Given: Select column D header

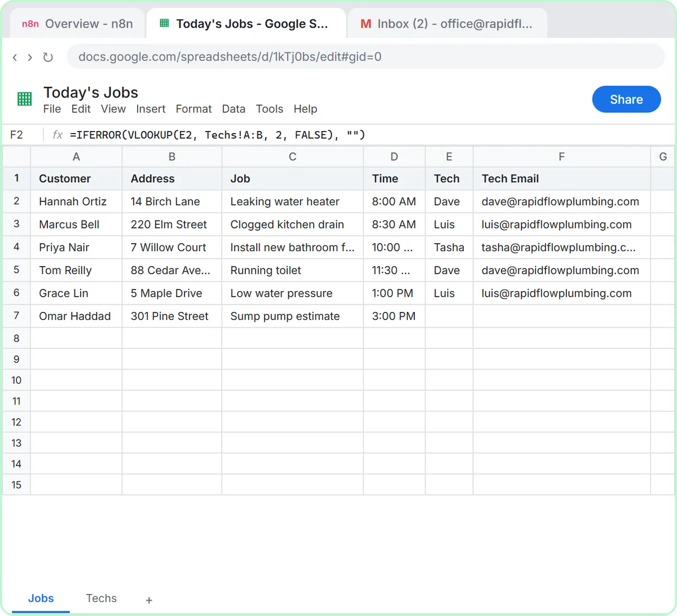Looking at the screenshot, I should click(394, 157).
